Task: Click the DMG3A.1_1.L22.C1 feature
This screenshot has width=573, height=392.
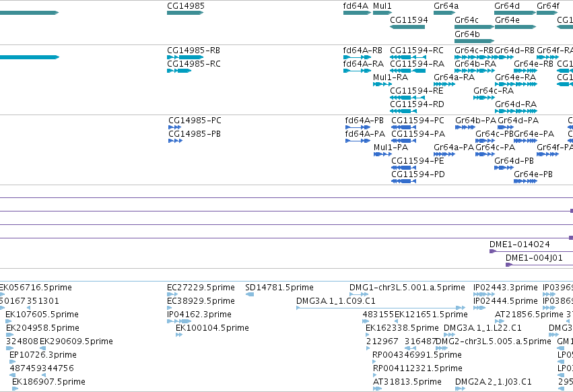Action: 450,335
